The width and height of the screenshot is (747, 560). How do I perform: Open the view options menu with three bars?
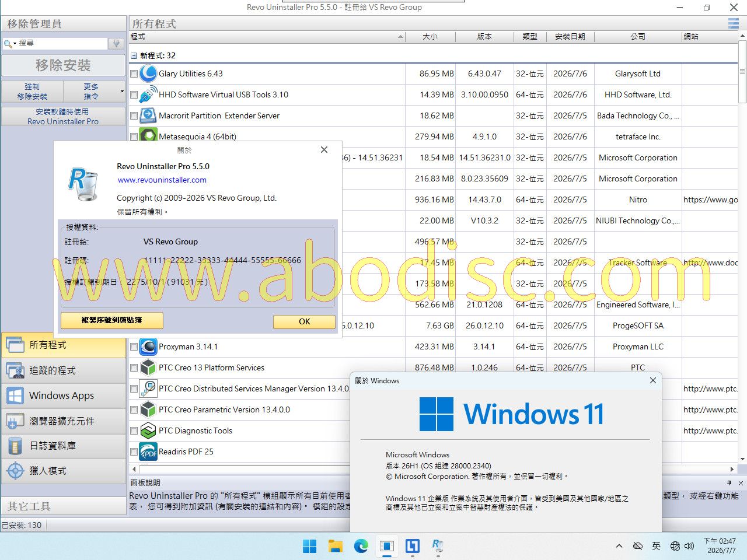click(x=733, y=23)
